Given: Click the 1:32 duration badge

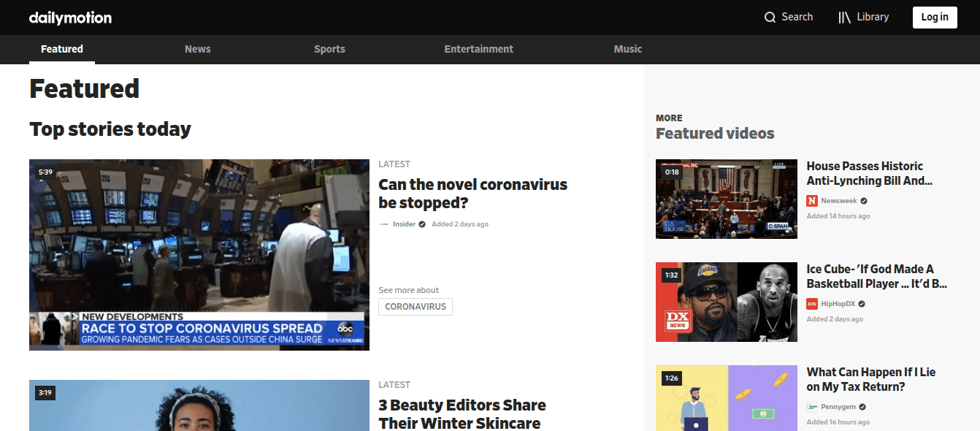Looking at the screenshot, I should pos(672,275).
